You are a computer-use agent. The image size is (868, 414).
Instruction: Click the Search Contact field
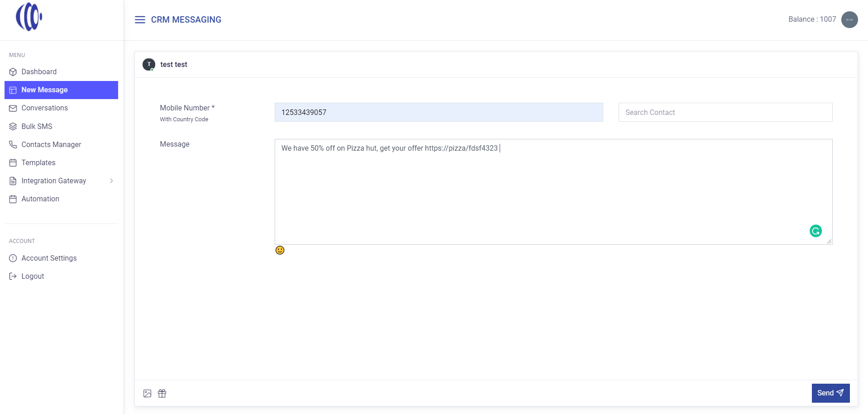click(725, 112)
